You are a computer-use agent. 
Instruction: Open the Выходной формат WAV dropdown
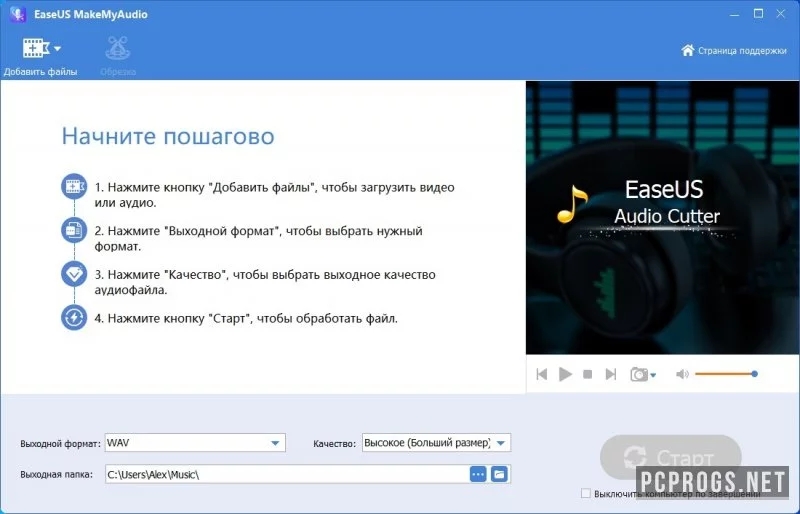[x=195, y=443]
